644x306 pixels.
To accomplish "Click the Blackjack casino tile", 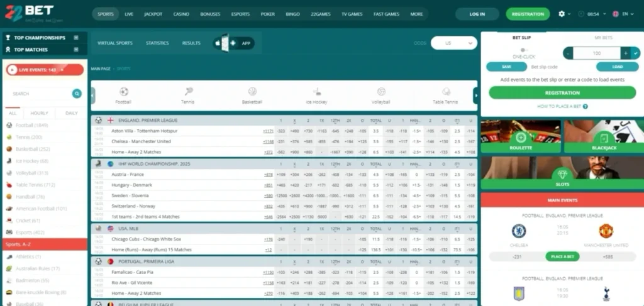I will point(604,136).
